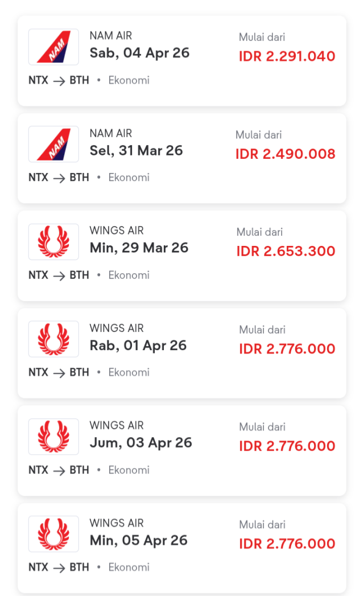Open the Min, 29 Mar 26 flight

coord(139,248)
